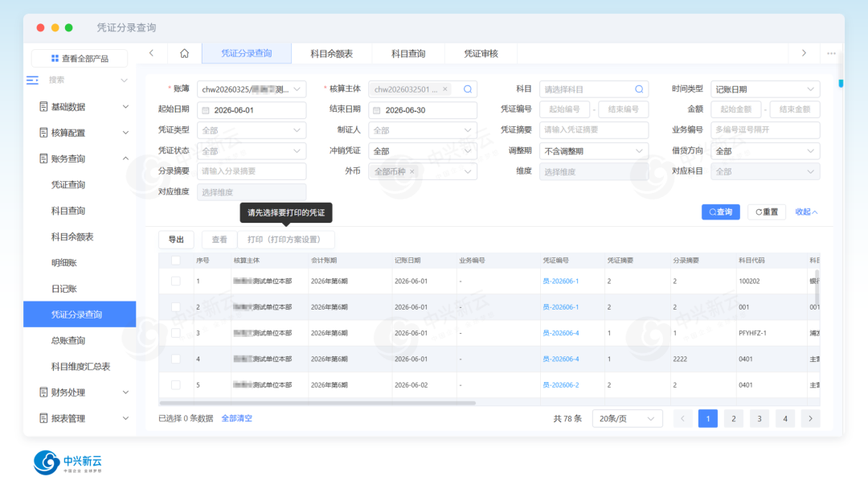Open 凭证查询 in the sidebar

pyautogui.click(x=68, y=184)
